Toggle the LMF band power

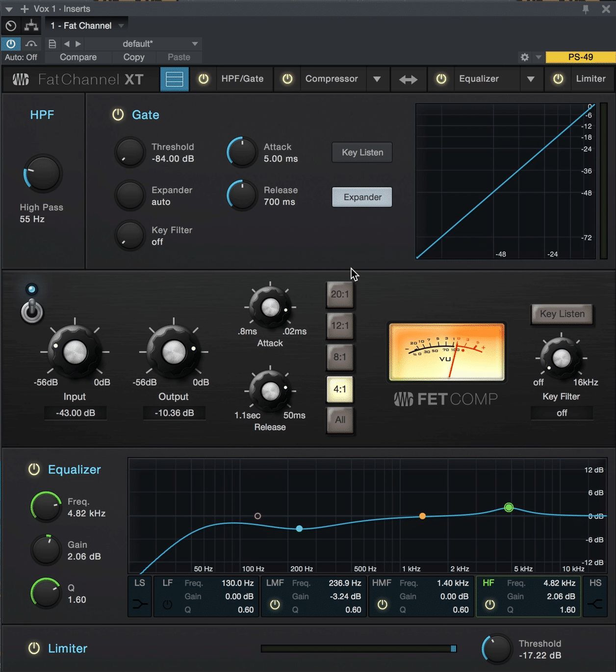[x=274, y=605]
